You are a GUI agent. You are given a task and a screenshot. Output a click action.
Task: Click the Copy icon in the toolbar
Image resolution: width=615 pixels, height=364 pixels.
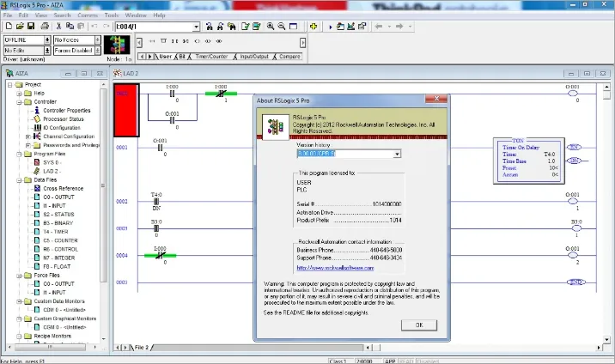[70, 27]
